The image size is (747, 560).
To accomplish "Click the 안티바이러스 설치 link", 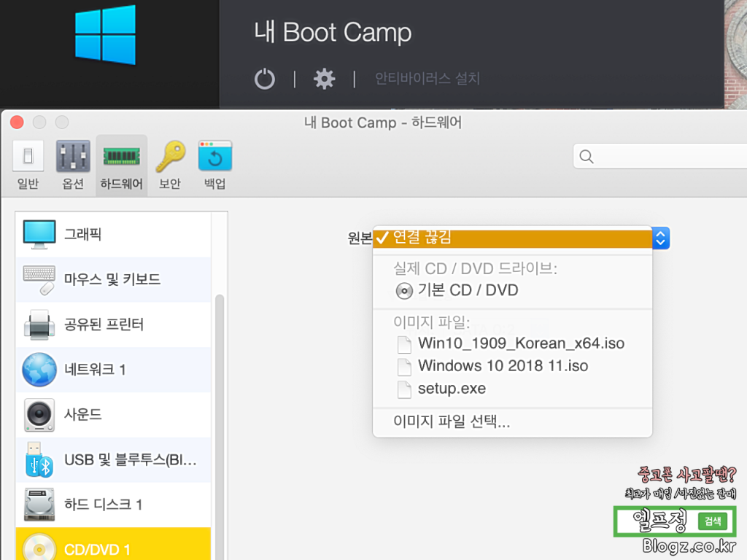I will pyautogui.click(x=427, y=78).
